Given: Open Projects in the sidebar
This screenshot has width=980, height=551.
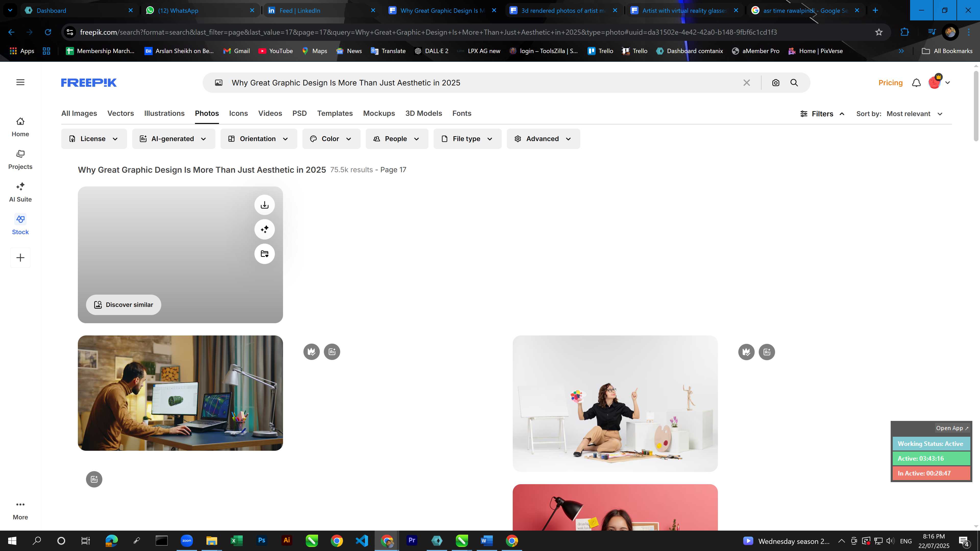Looking at the screenshot, I should [x=20, y=160].
